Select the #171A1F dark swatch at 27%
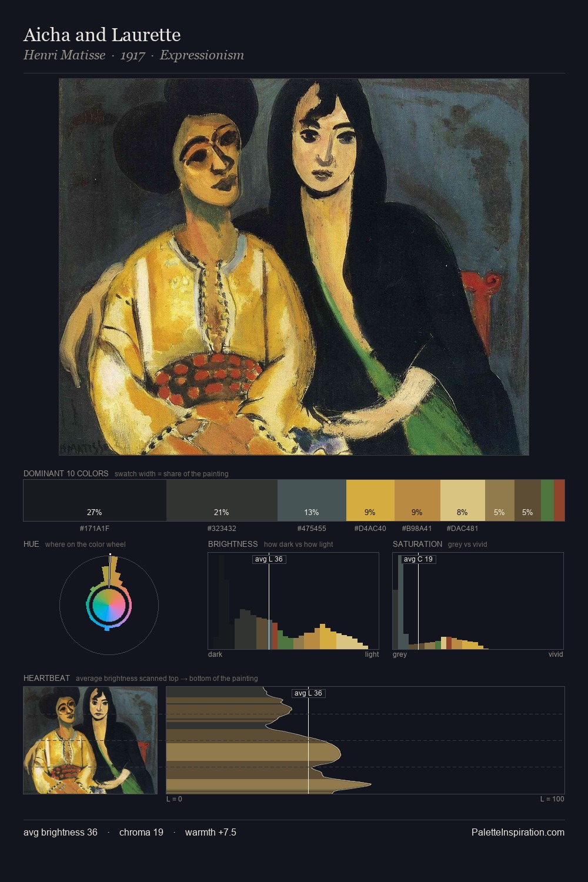The width and height of the screenshot is (588, 882). [x=95, y=500]
